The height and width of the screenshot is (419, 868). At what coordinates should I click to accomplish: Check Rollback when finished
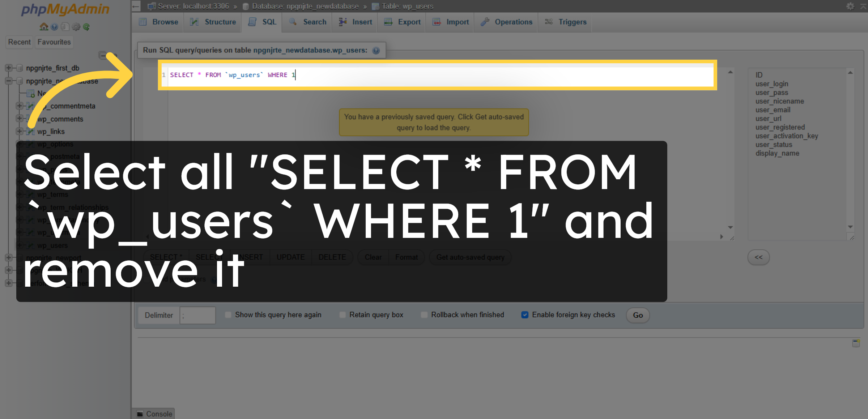(x=424, y=315)
